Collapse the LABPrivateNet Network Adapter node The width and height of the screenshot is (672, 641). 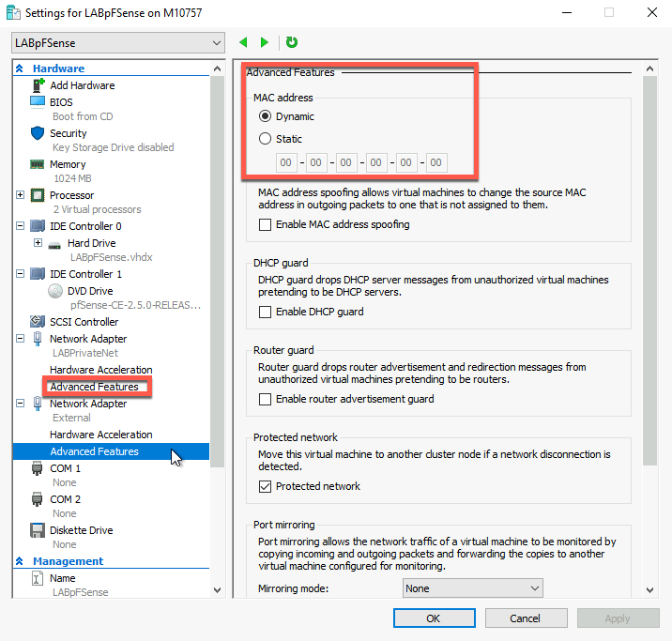tap(20, 339)
